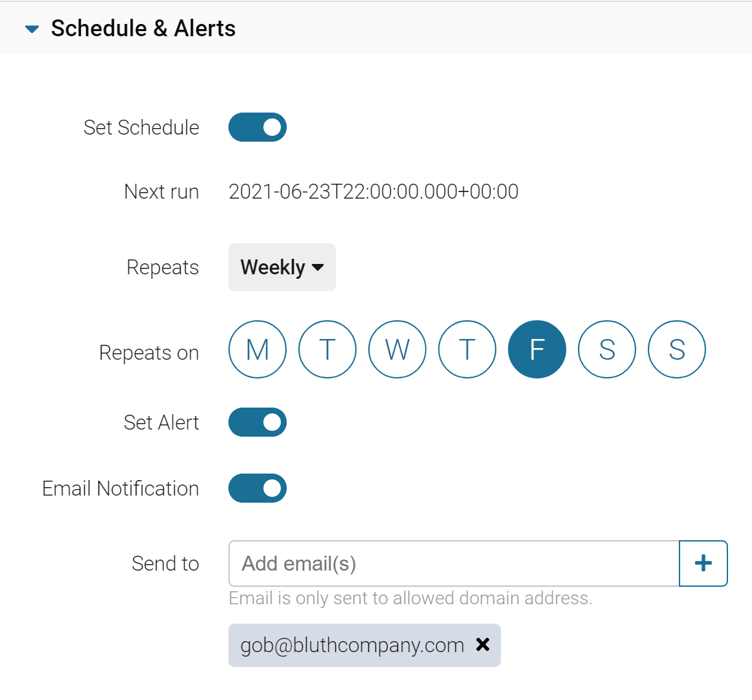Select Monday in Repeats on
The height and width of the screenshot is (700, 752).
258,349
